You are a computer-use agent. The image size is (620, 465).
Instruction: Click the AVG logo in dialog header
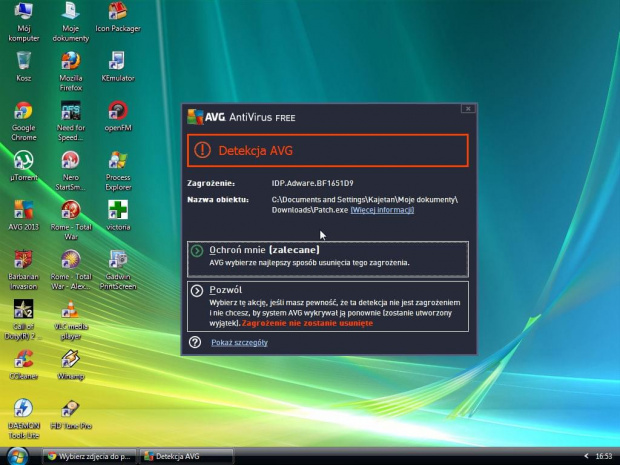(x=195, y=117)
